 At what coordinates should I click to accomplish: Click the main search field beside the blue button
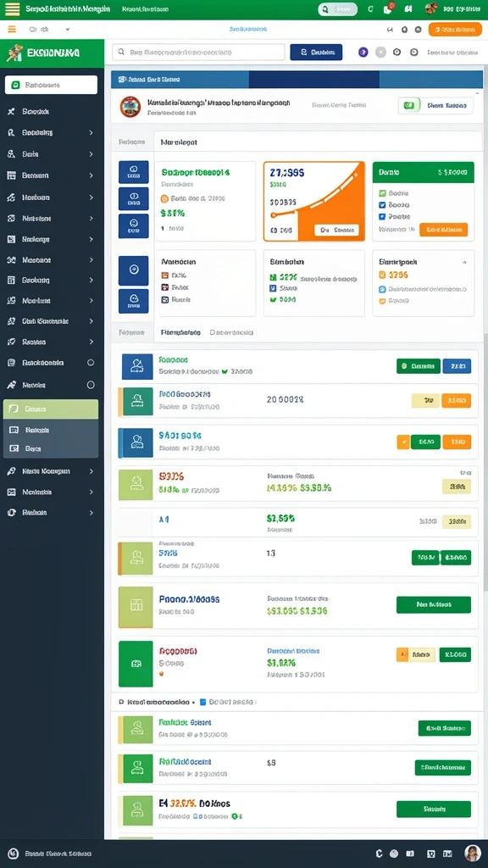198,53
